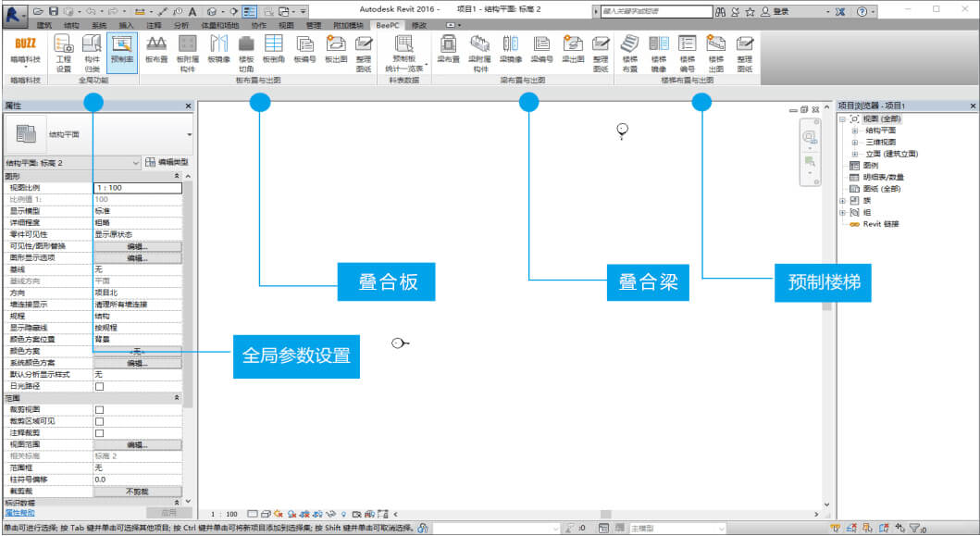The width and height of the screenshot is (980, 536).
Task: Click 编辑 button for 视图范围
Action: [x=138, y=444]
